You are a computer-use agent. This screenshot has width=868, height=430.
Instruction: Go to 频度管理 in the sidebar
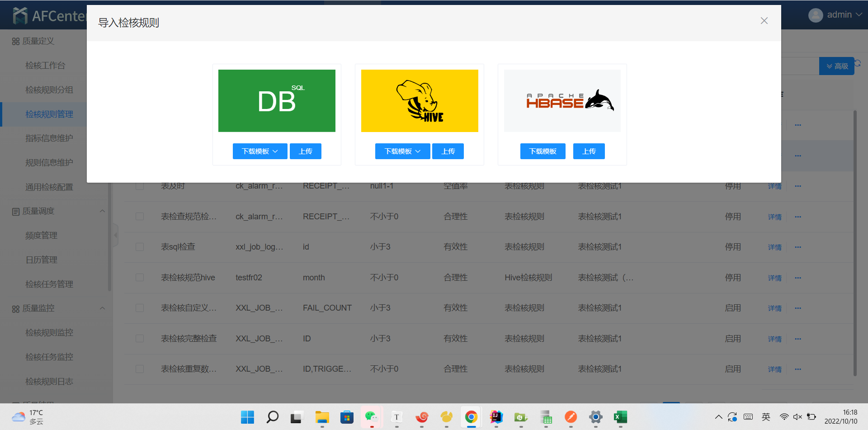pos(41,236)
